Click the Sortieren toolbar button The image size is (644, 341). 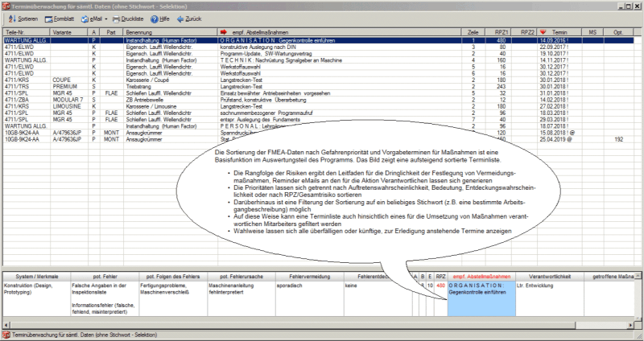19,17
